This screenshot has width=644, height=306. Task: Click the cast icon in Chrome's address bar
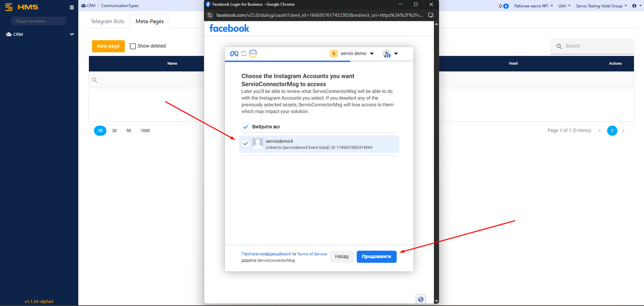tap(430, 14)
